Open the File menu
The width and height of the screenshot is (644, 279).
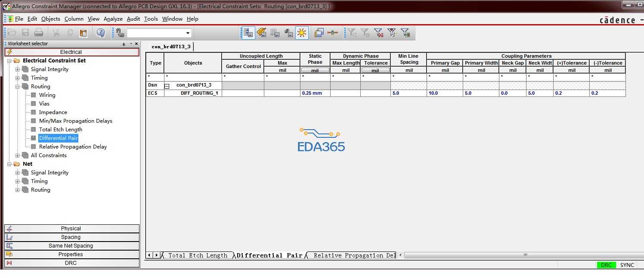pyautogui.click(x=19, y=19)
